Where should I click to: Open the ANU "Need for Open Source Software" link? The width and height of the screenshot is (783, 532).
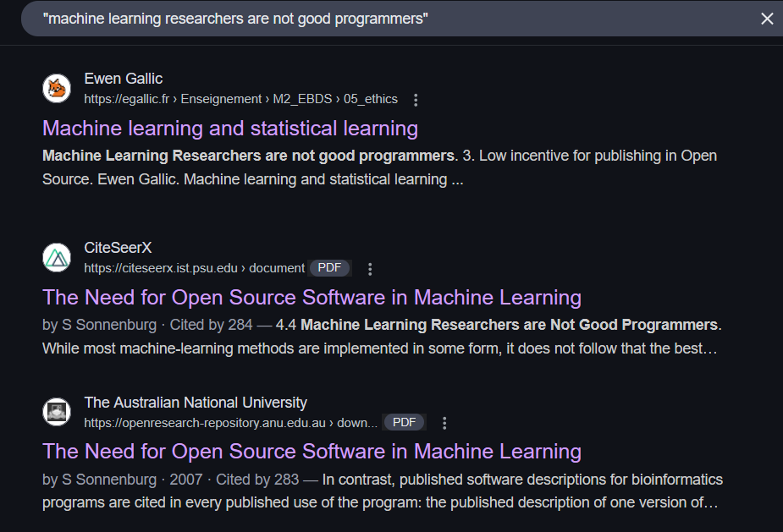(x=312, y=452)
